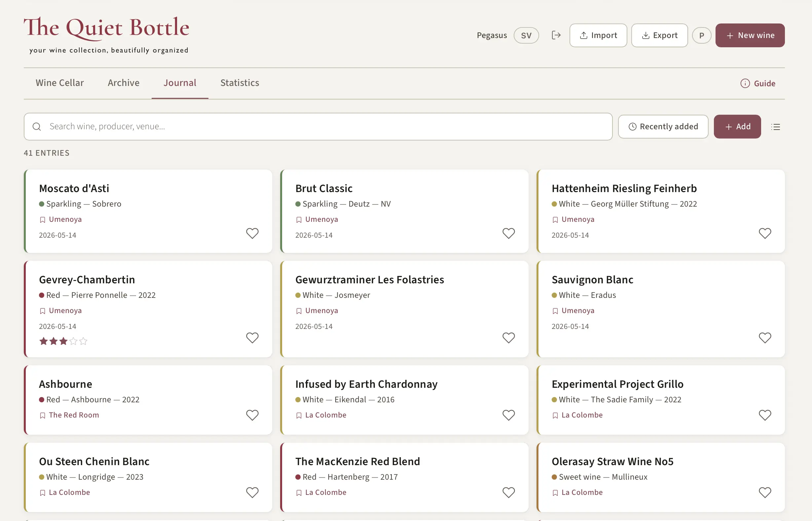Open the Gewurztraminer Les Folastries card
The height and width of the screenshot is (521, 812).
coord(404,309)
